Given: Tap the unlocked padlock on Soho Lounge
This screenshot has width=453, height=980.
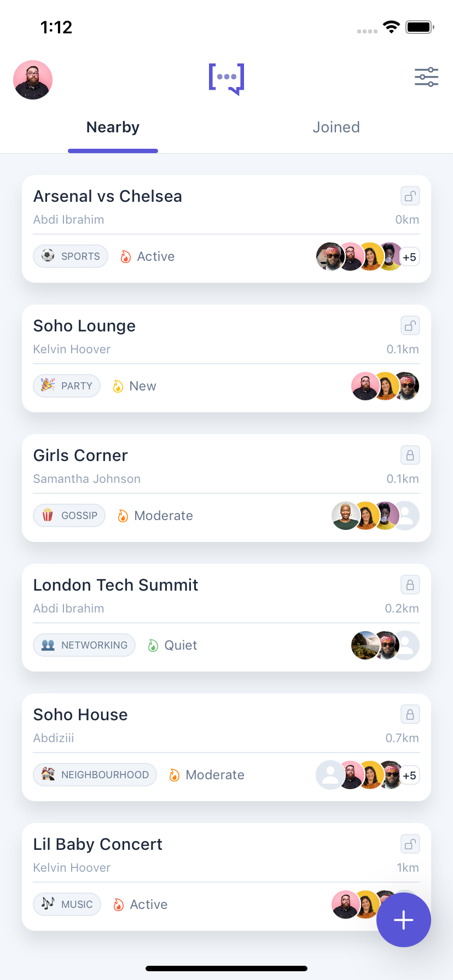Looking at the screenshot, I should (x=410, y=326).
